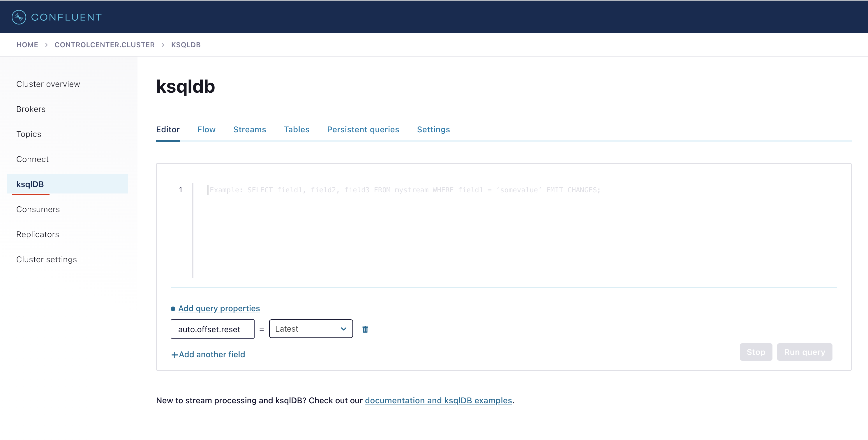Click the plus icon for Add another field

(174, 355)
